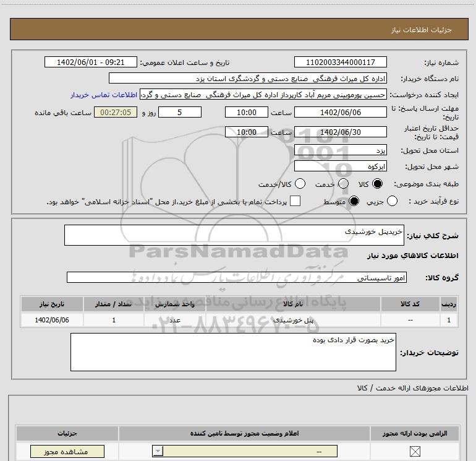Click the گروه کالا field امور تاسیساتی
The height and width of the screenshot is (461, 476).
[237, 277]
